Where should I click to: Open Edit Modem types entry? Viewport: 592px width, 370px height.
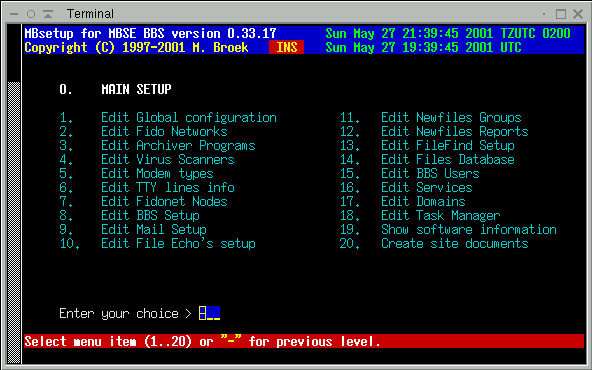tap(157, 173)
